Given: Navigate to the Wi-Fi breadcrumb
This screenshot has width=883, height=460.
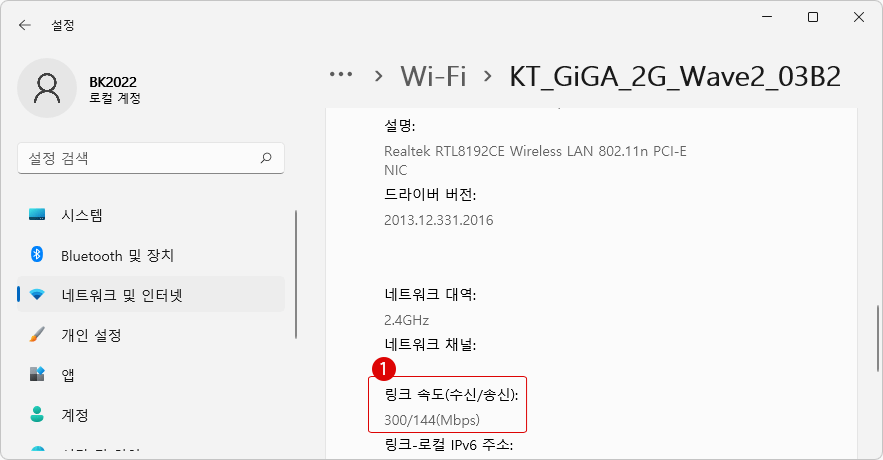Looking at the screenshot, I should coord(433,76).
